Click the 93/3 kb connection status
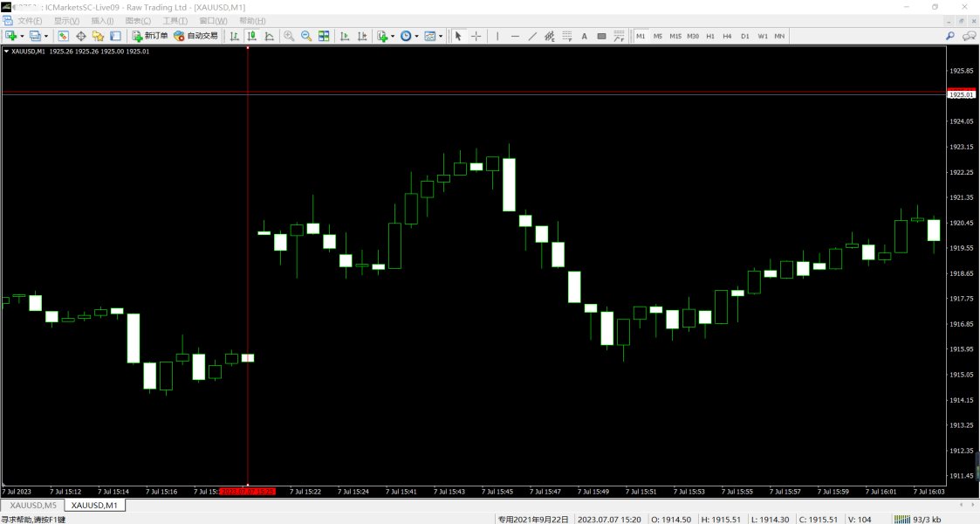 [x=918, y=519]
